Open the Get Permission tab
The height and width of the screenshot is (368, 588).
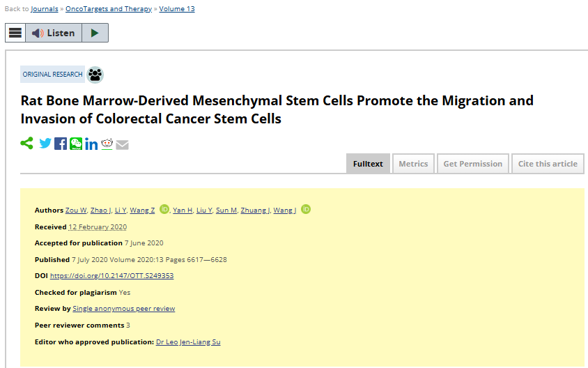pyautogui.click(x=473, y=164)
